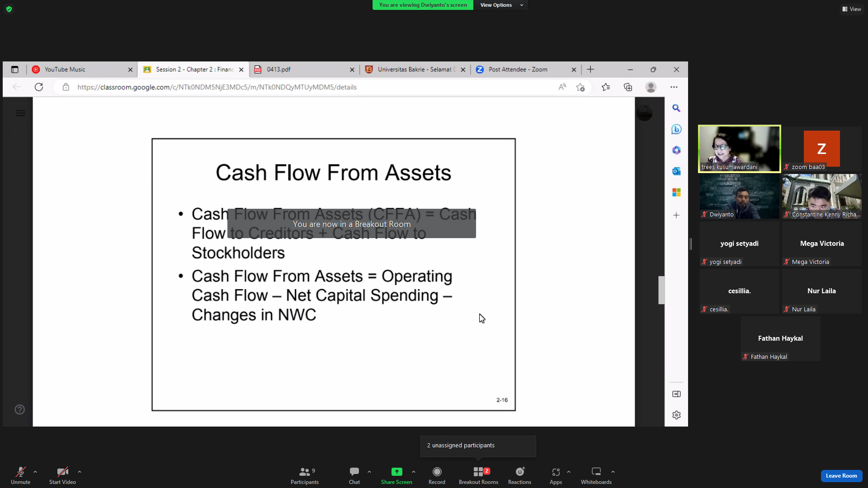Click the hide sidebar icon

676,394
